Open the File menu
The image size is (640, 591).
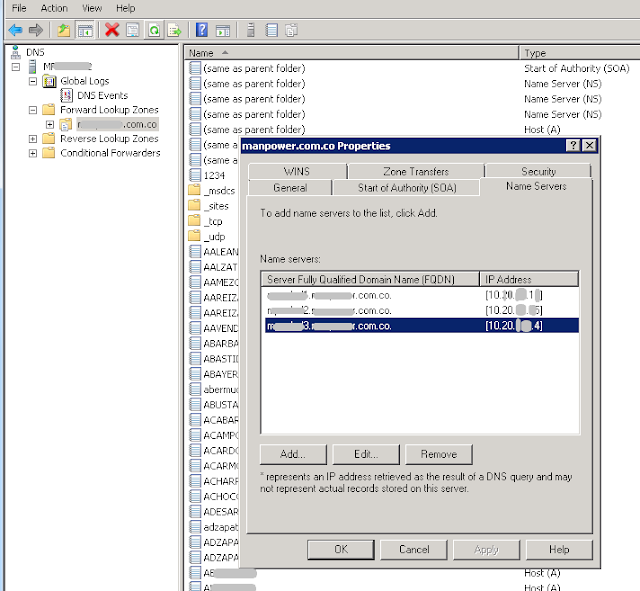click(x=19, y=8)
